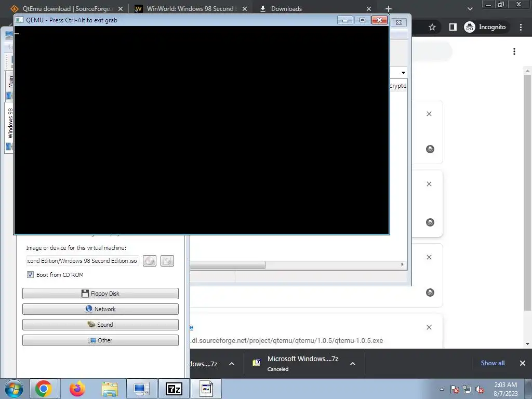Close the dialog behind the QEMU window
The height and width of the screenshot is (399, 532).
click(399, 23)
